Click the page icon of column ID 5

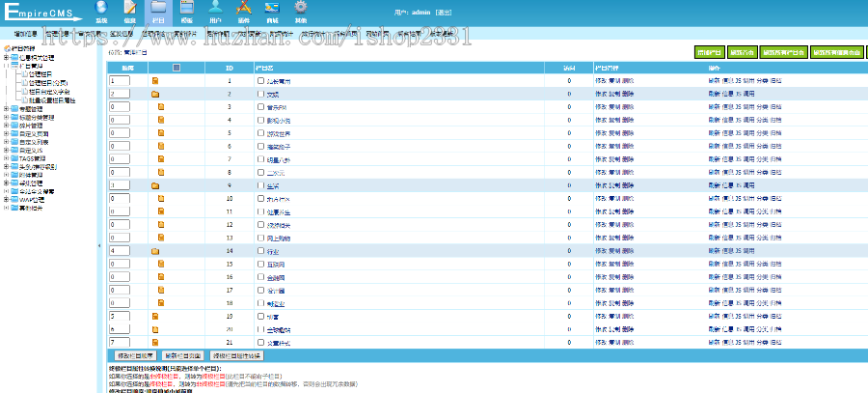161,133
